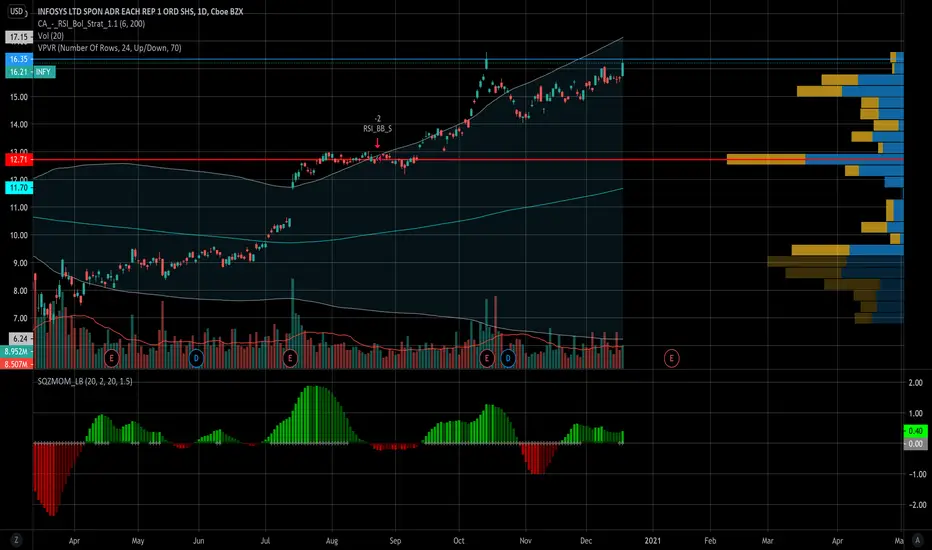Open the April earnings E marker
Viewport: 932px width, 550px height.
pos(111,358)
